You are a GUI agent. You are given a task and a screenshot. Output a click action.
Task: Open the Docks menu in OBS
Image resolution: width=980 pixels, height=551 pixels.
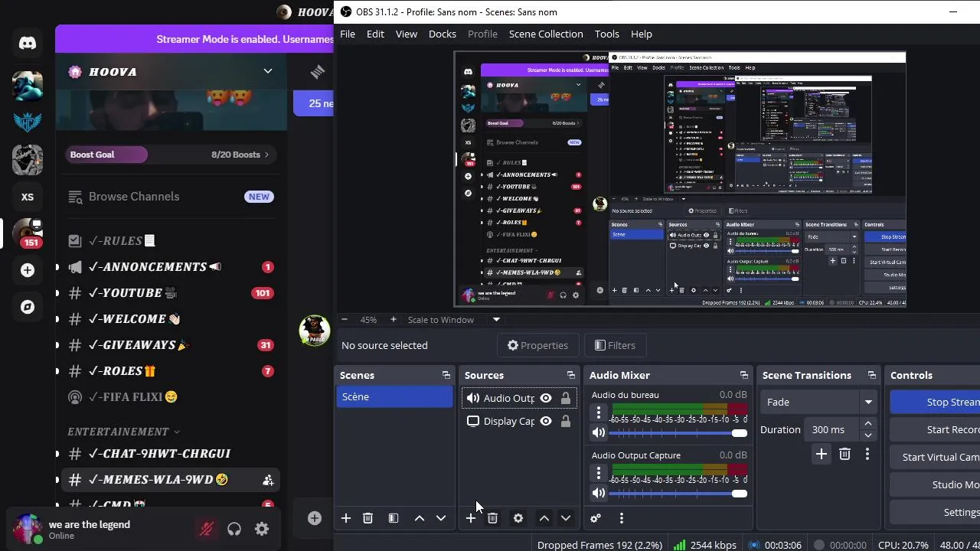click(443, 34)
